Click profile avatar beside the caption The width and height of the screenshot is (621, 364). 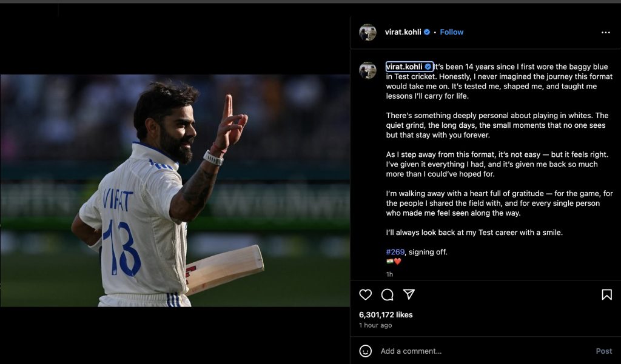tap(368, 70)
